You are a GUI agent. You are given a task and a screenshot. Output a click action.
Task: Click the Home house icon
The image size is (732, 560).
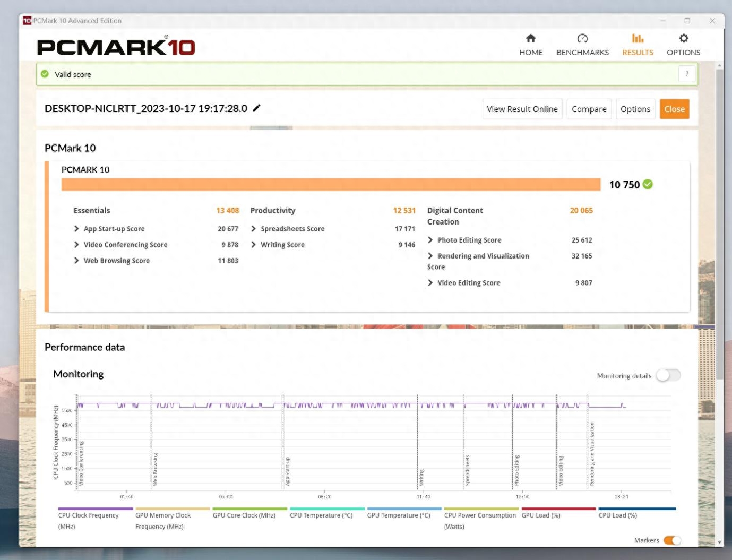(531, 38)
